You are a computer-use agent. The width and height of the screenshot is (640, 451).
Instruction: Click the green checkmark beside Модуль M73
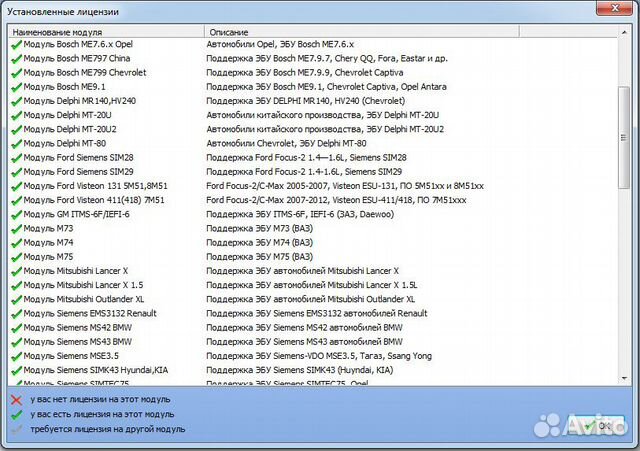pyautogui.click(x=16, y=229)
